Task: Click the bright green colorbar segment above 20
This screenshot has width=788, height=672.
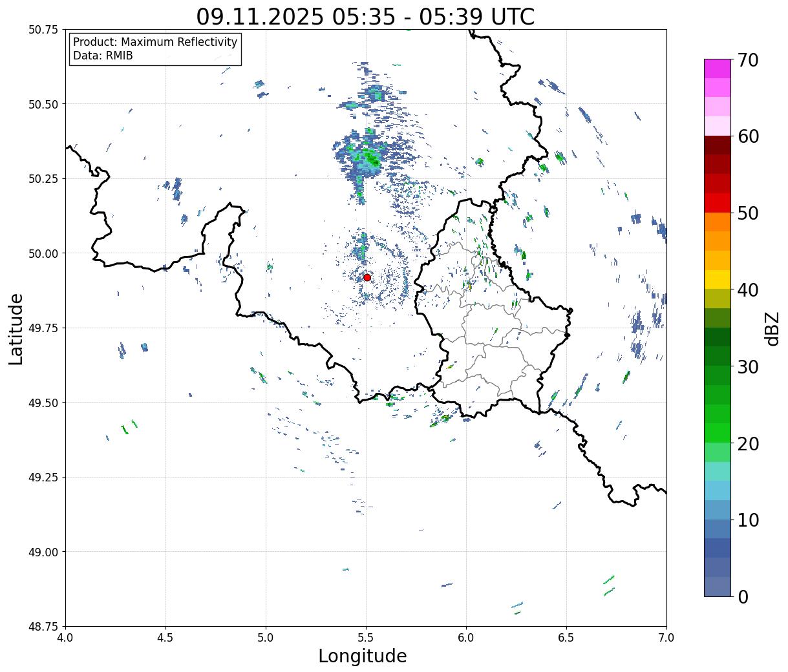Action: [718, 433]
